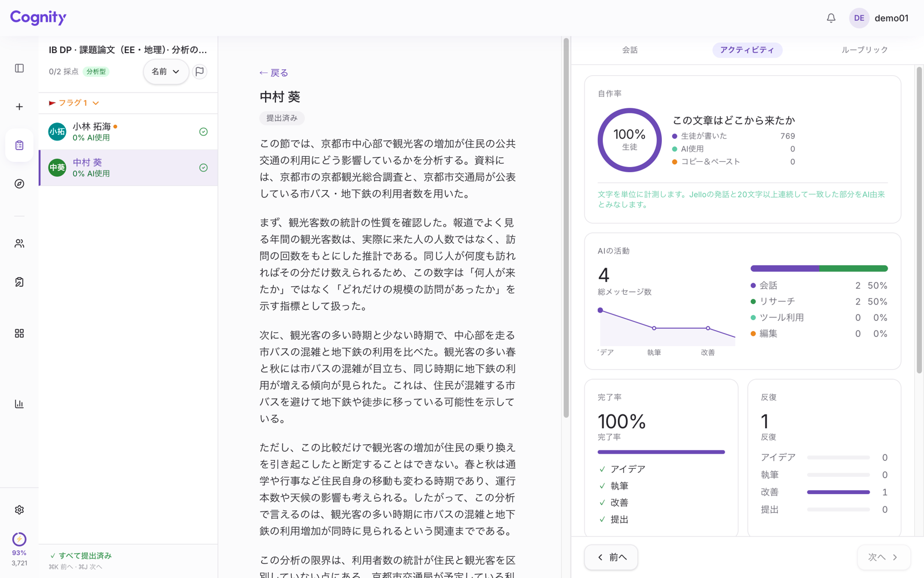Open the ルーブリック tab
924x578 pixels.
(865, 50)
